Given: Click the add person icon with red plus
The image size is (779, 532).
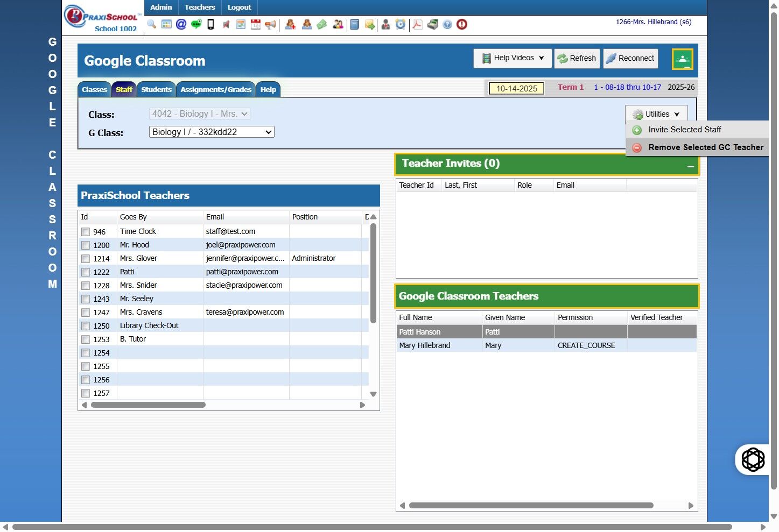Looking at the screenshot, I should coord(290,24).
